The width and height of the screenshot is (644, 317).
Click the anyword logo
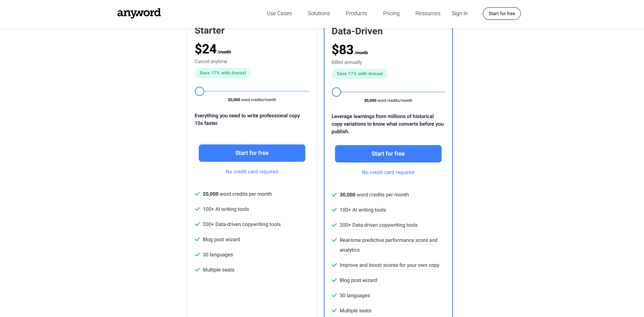pos(139,13)
